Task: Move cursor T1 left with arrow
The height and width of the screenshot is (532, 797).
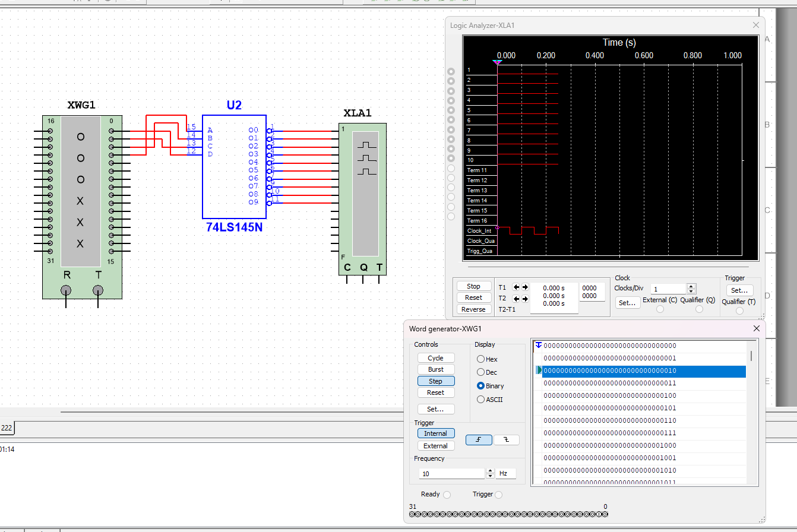Action: pyautogui.click(x=516, y=287)
